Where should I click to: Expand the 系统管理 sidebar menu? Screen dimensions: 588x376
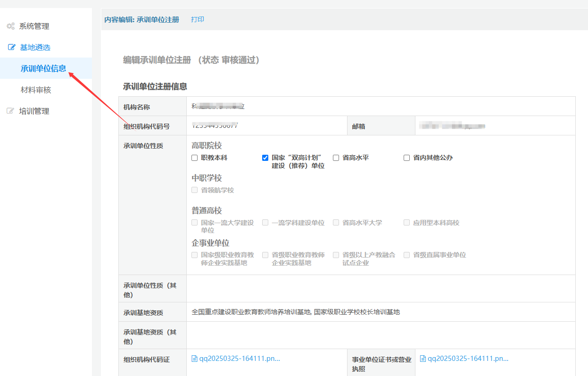coord(34,26)
